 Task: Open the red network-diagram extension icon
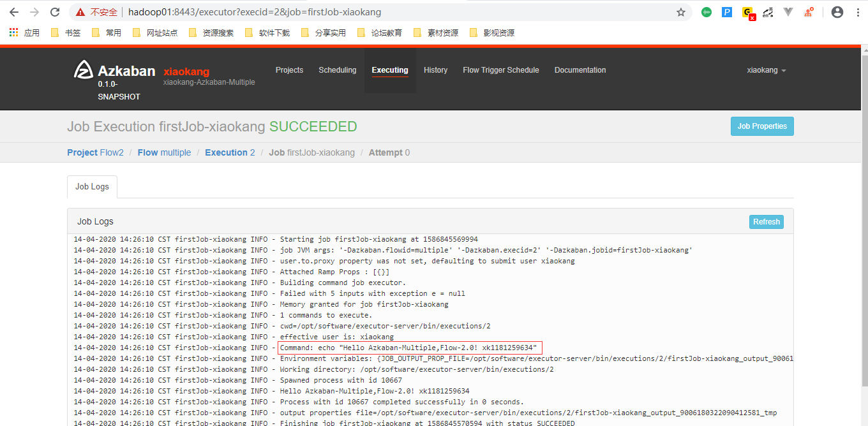(809, 12)
